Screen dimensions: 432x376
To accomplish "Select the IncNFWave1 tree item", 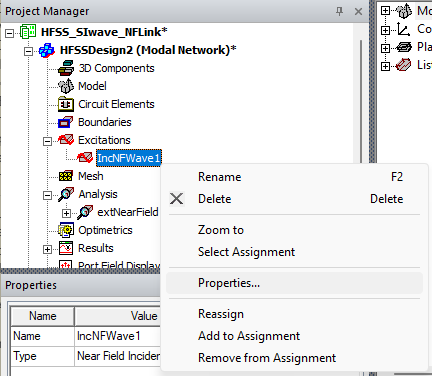I will click(129, 158).
